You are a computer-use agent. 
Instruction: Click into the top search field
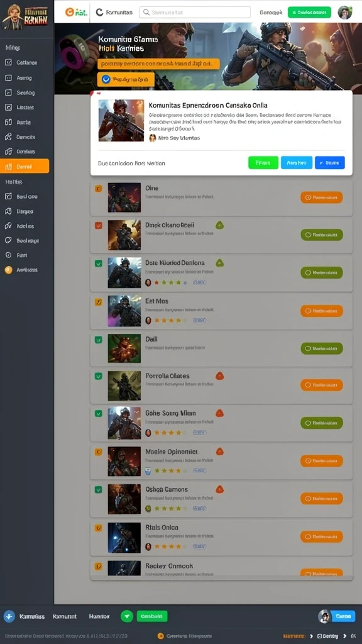195,13
